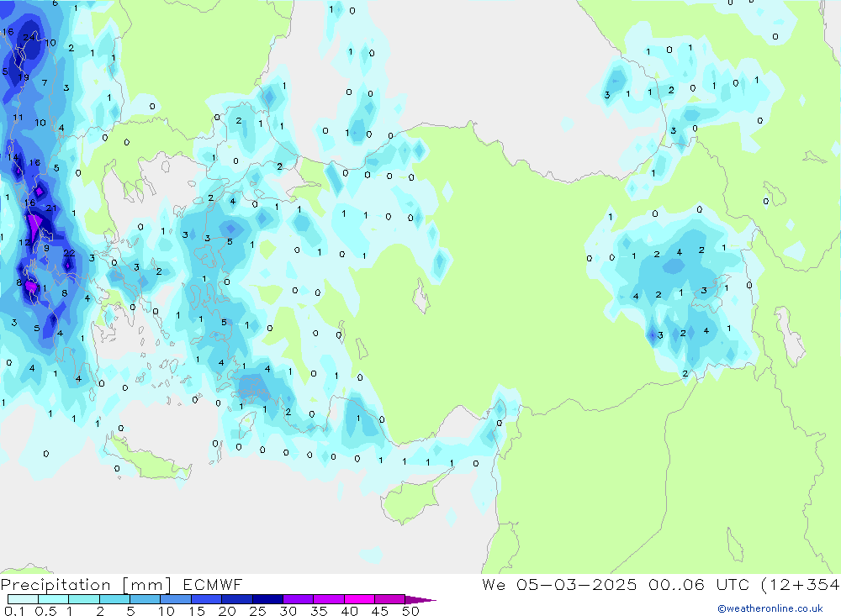The height and width of the screenshot is (616, 841).
Task: Click the '(12+354' forecast offset text
Action: pyautogui.click(x=801, y=585)
